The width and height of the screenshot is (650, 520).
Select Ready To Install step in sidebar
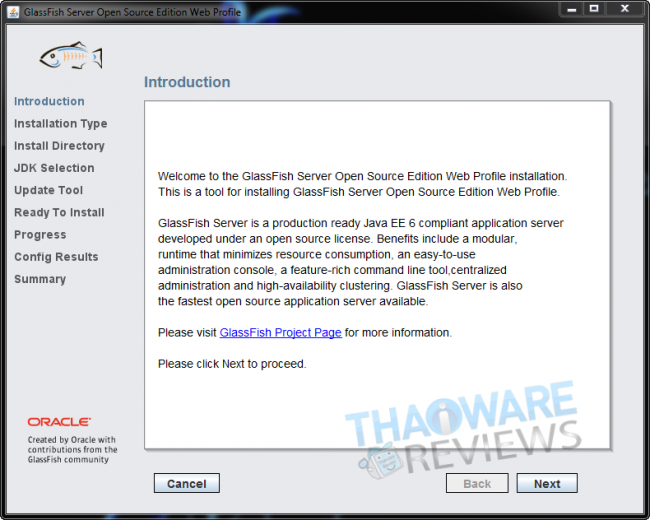coord(59,212)
